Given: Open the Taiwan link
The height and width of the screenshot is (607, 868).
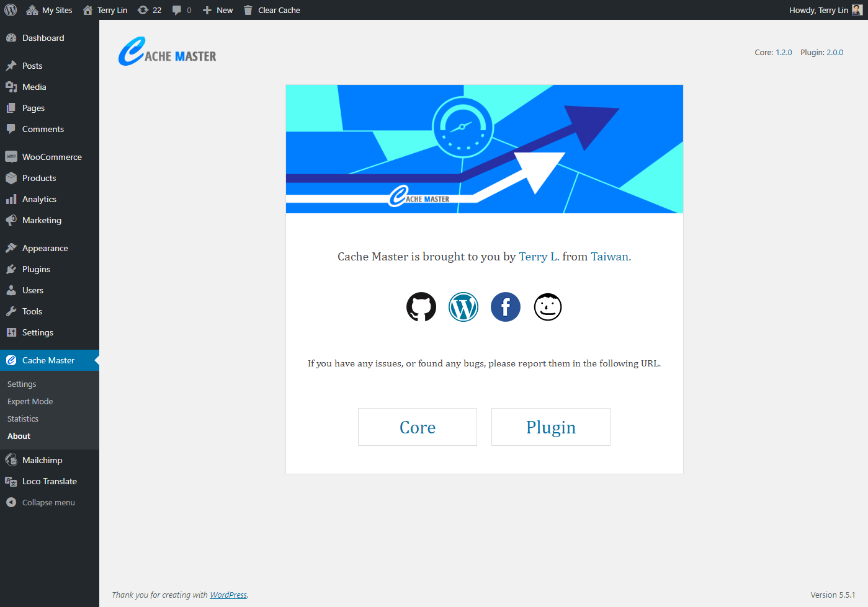Looking at the screenshot, I should [x=609, y=257].
